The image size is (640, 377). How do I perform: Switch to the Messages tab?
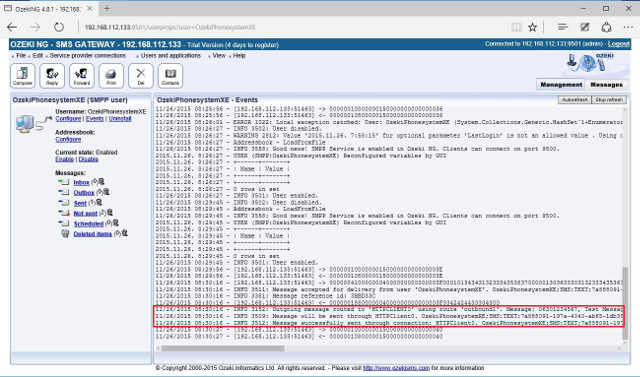tap(607, 84)
